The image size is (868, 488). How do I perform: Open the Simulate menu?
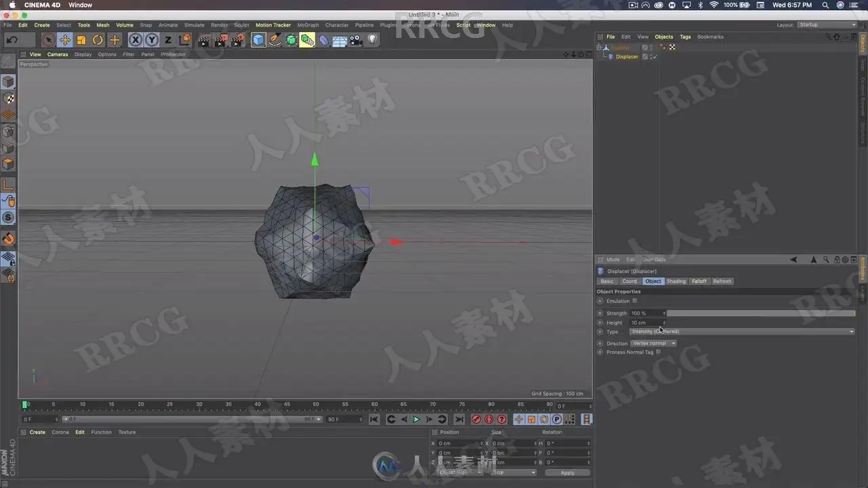point(194,25)
